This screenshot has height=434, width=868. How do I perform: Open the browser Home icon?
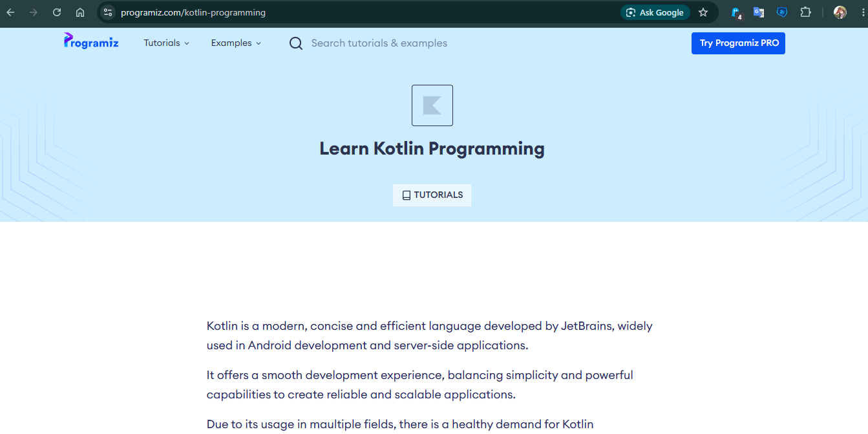tap(80, 12)
